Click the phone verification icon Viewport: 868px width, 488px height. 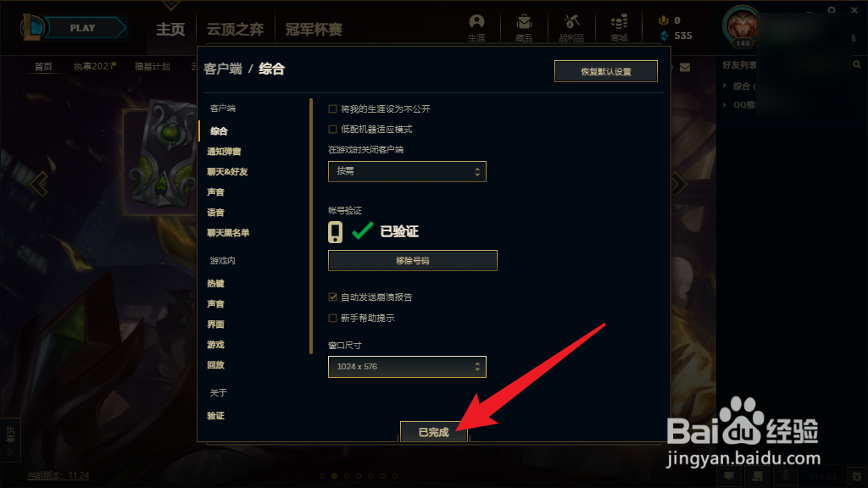coord(335,232)
